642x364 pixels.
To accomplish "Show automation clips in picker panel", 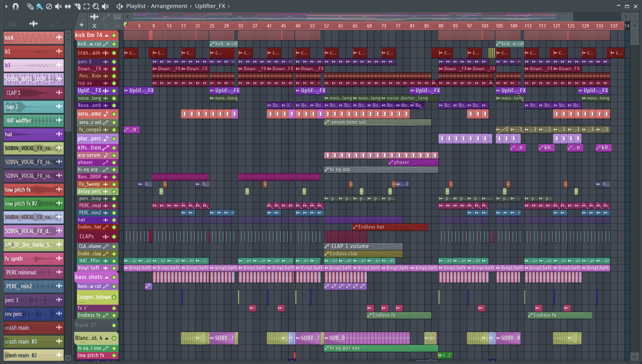I will coord(55,23).
